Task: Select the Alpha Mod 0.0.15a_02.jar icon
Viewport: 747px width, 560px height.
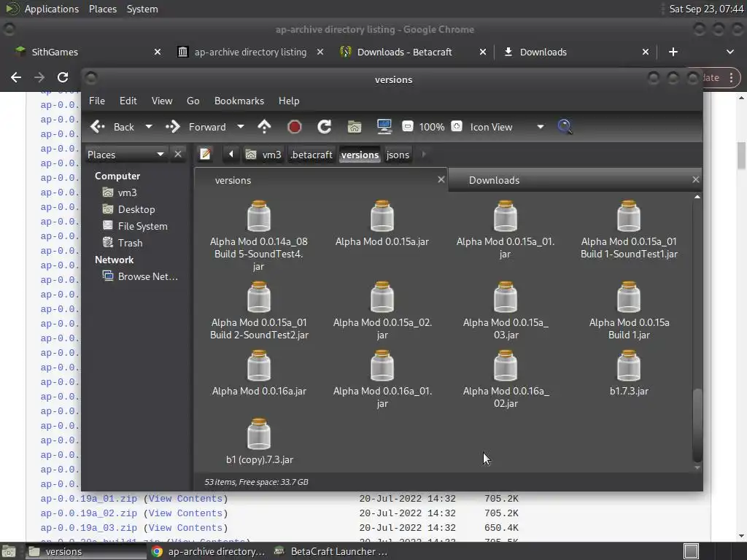Action: (382, 297)
